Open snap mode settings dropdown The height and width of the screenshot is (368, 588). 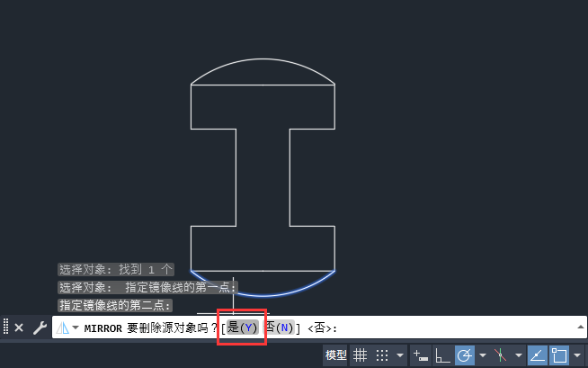[400, 355]
